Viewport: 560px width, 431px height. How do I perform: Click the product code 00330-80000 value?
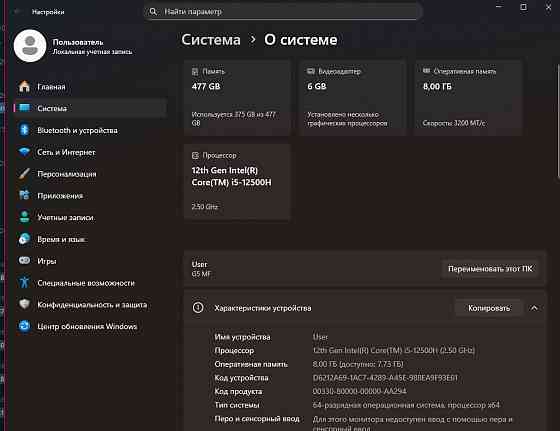pos(359,391)
